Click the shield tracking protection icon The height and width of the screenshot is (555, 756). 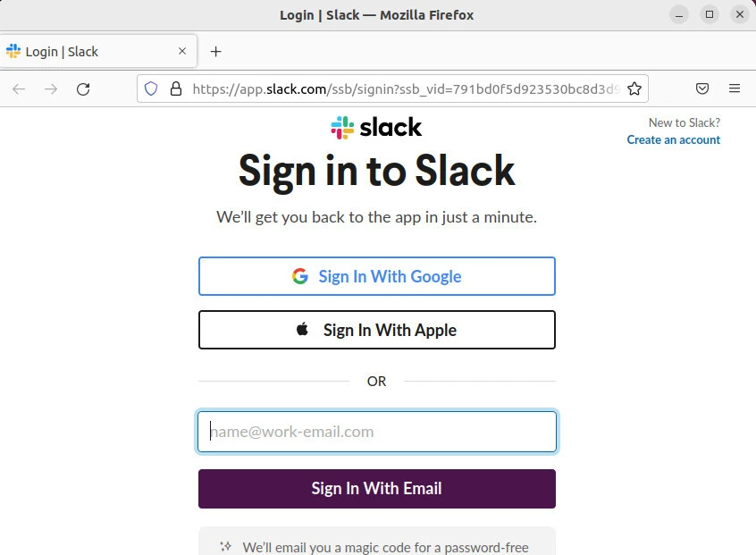[151, 88]
